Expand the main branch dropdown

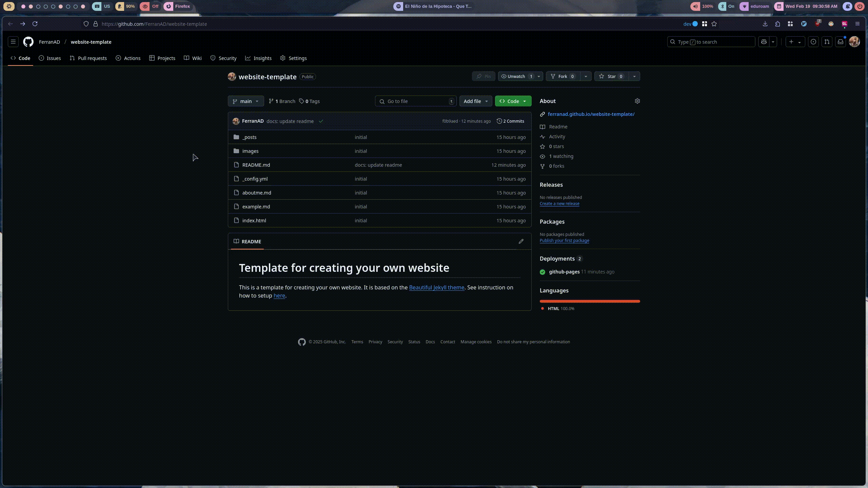tap(245, 101)
